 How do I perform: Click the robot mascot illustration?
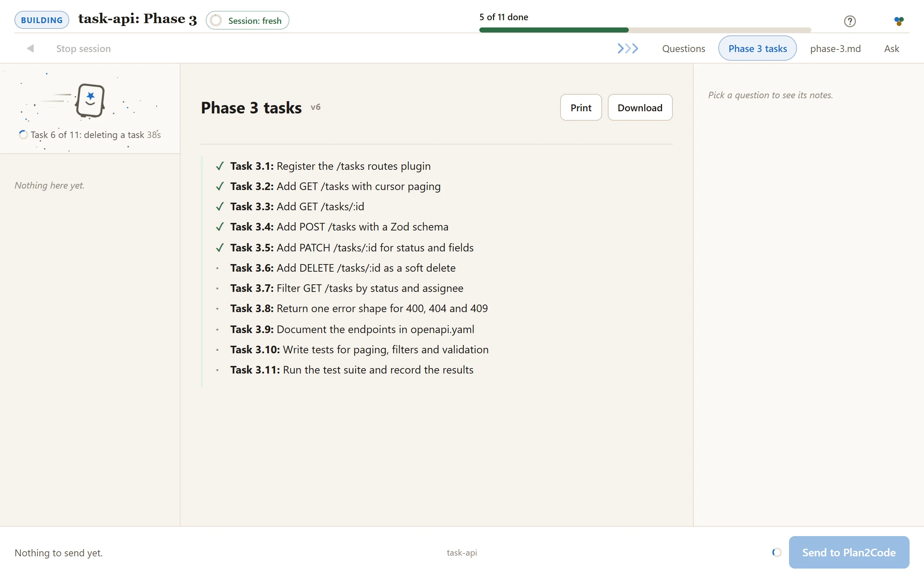90,100
